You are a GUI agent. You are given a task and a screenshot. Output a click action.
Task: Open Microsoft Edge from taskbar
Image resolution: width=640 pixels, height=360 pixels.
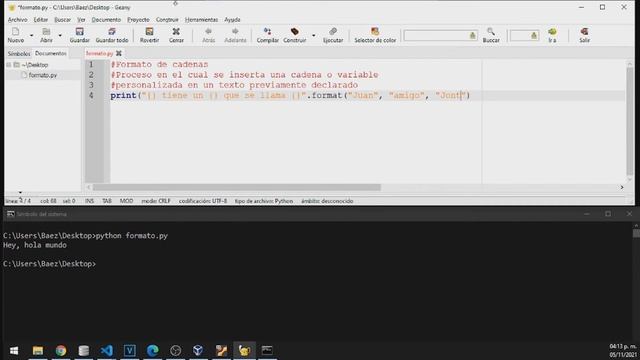tap(153, 351)
